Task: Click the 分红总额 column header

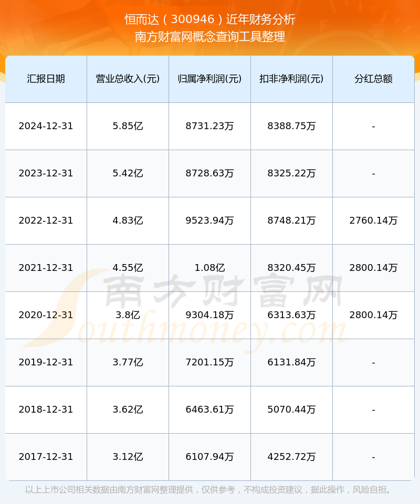Action: (373, 79)
